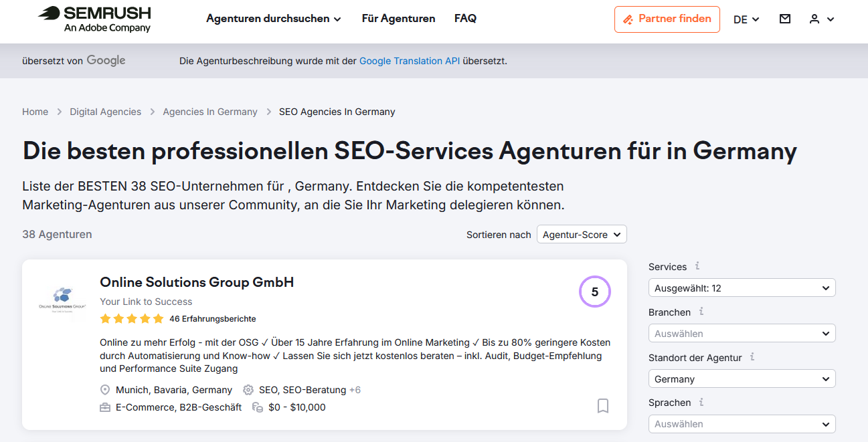Click E-Commerce, B2B-Geschäft text
Viewport: 868px width, 442px height.
(x=179, y=407)
